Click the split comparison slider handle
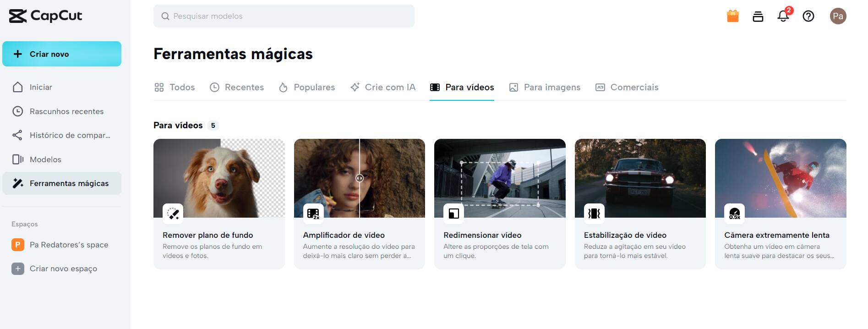868x329 pixels. [x=360, y=178]
